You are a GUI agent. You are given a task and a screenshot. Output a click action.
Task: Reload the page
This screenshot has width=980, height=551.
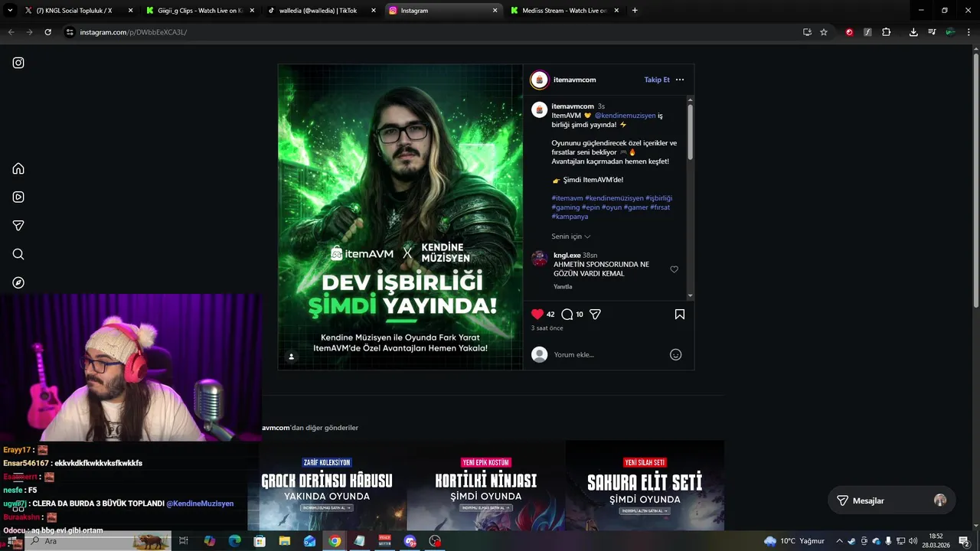(x=47, y=32)
